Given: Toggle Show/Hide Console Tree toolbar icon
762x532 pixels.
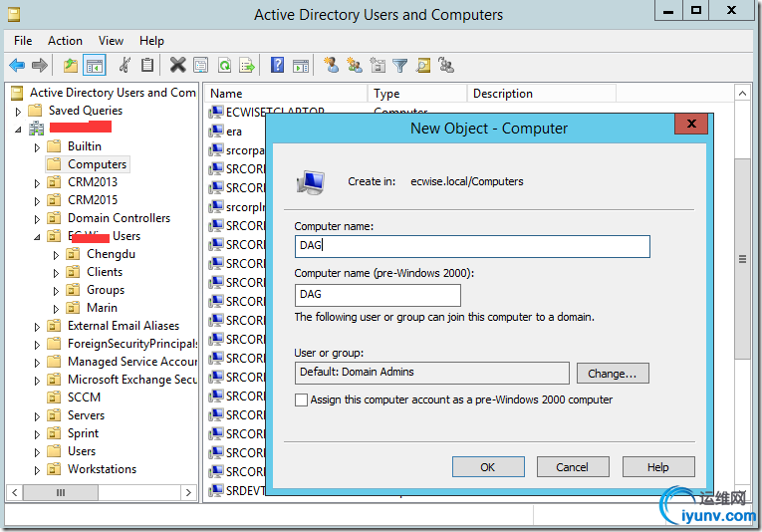Looking at the screenshot, I should 95,65.
